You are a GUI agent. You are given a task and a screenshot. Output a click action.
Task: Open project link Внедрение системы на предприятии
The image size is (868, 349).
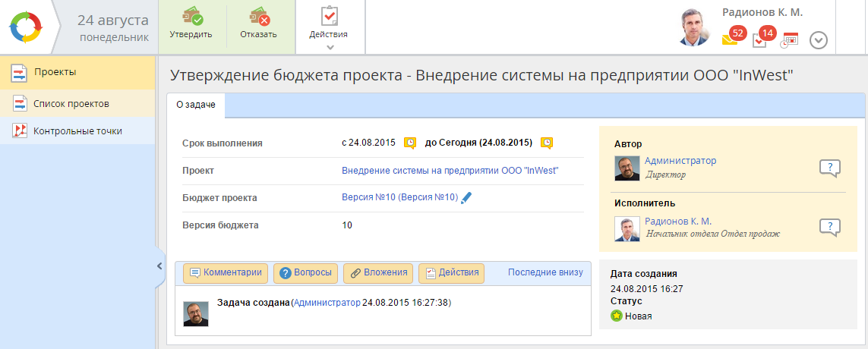tap(450, 171)
